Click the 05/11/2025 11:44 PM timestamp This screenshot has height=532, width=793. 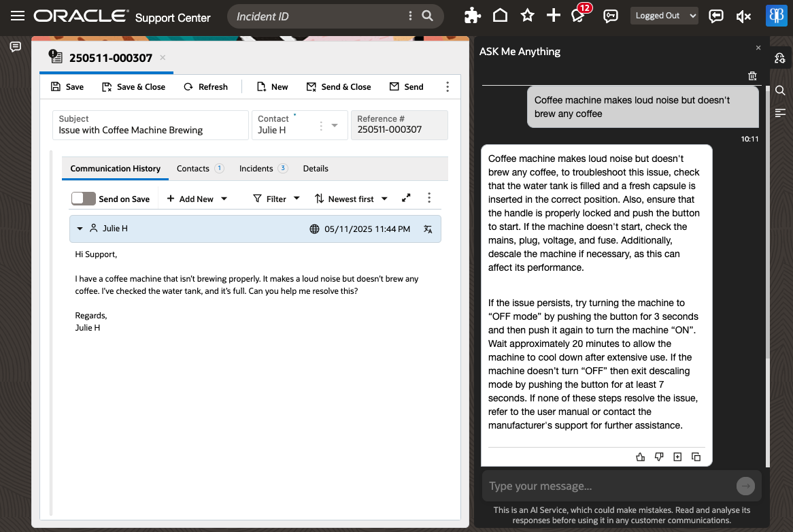point(367,229)
